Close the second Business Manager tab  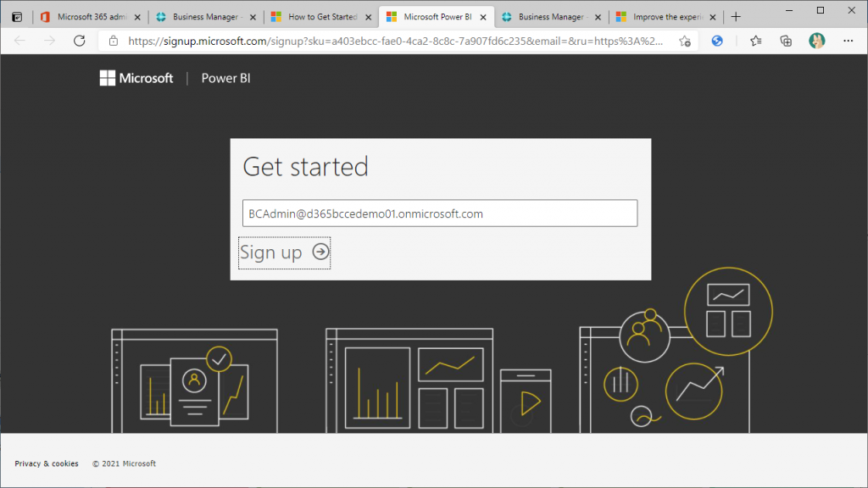point(598,17)
